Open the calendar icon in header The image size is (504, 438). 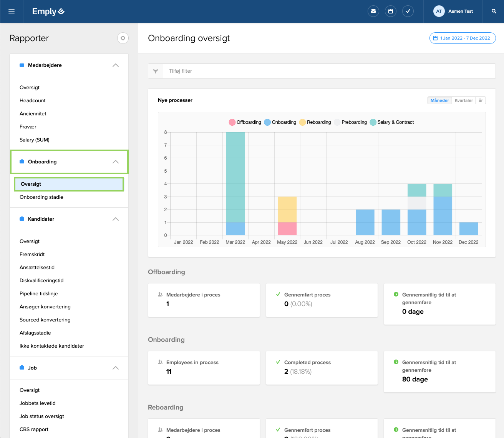(390, 11)
